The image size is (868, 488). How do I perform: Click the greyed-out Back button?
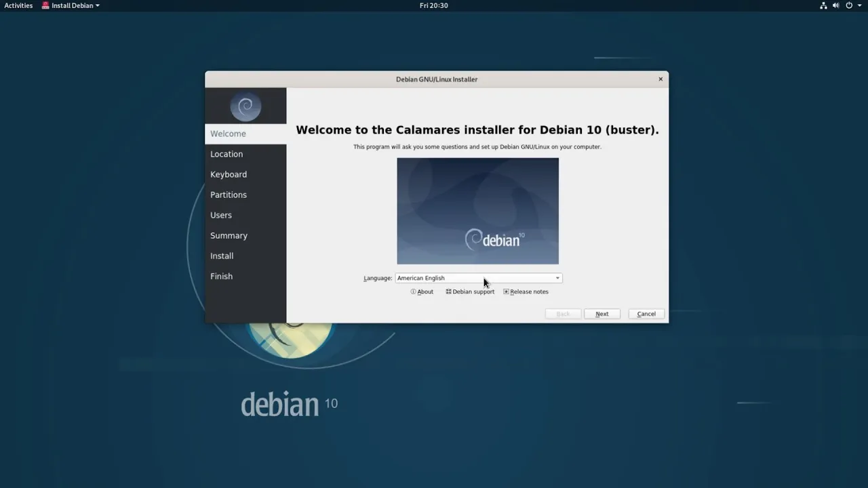click(x=563, y=314)
